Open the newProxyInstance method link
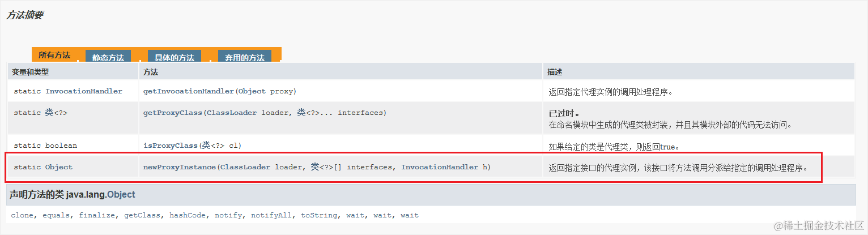Screen dimensions: 868x235 [180, 167]
